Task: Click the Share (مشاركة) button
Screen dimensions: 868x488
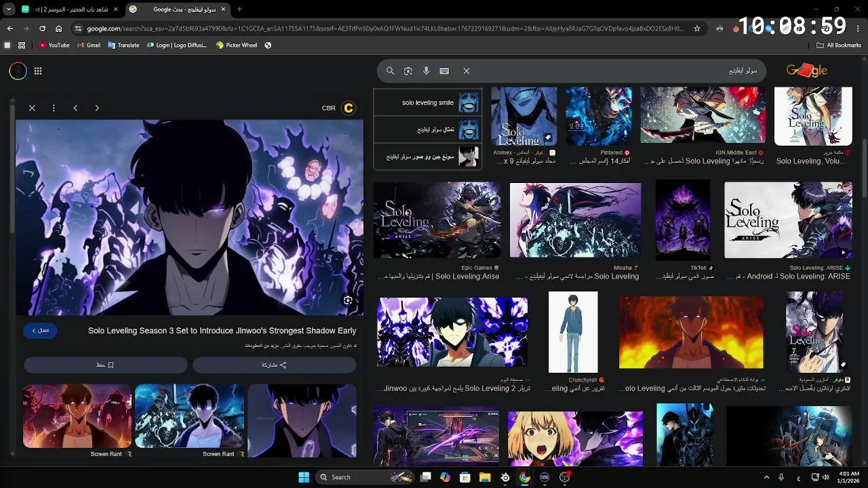Action: [x=275, y=365]
